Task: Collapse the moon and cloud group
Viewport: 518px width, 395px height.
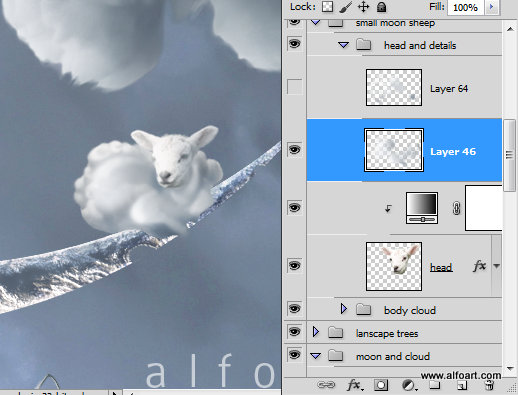Action: point(315,356)
